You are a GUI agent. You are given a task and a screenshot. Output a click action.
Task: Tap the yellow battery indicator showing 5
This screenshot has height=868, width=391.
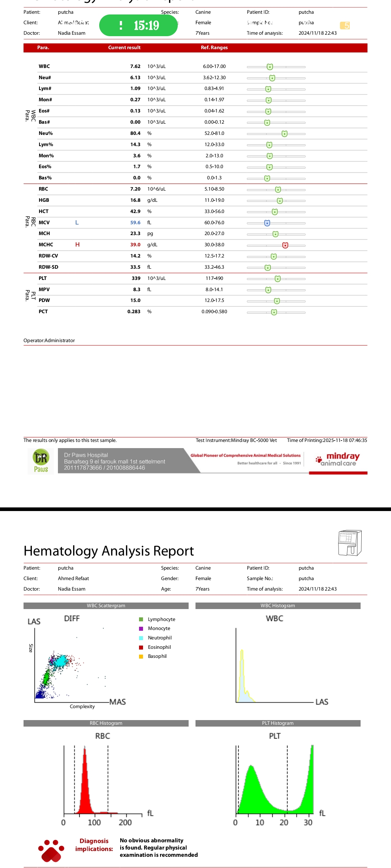345,26
